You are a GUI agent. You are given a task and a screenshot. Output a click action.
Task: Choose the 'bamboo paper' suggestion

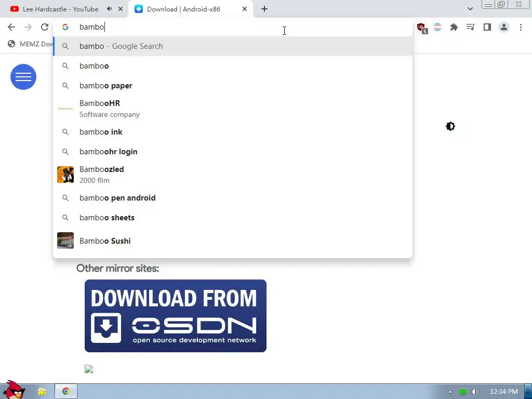(x=233, y=86)
